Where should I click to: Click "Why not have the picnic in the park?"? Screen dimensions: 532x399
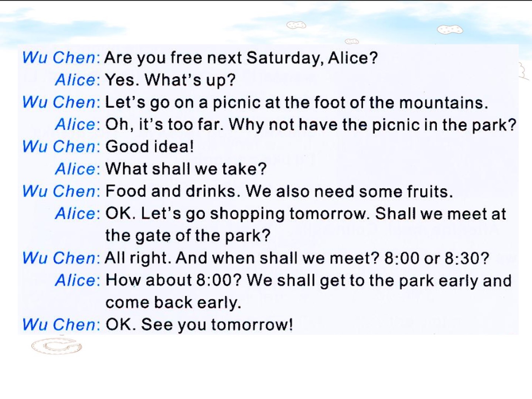click(372, 125)
